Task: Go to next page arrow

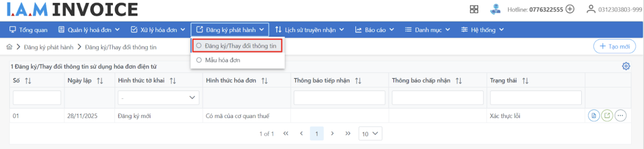Action: 332,133
